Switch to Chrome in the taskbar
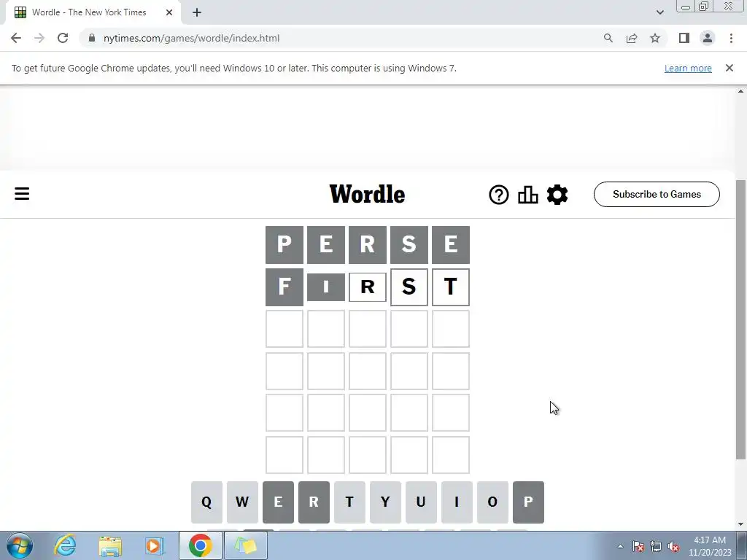 coord(200,545)
